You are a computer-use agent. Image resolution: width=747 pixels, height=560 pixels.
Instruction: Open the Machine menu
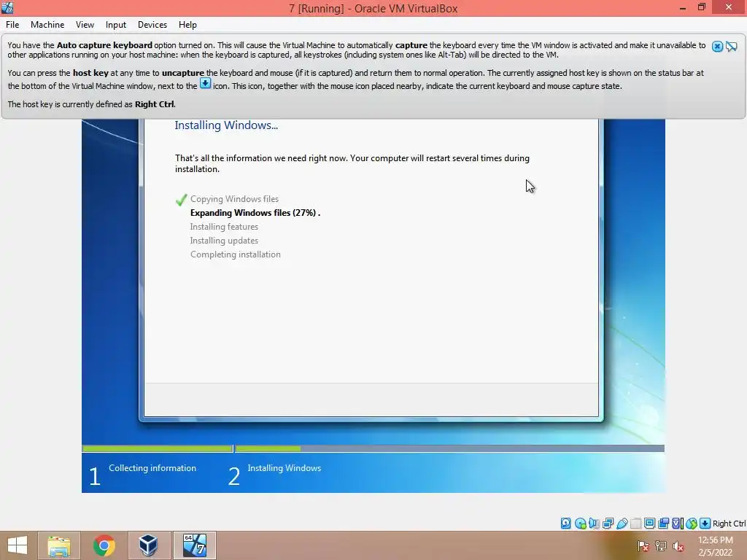pos(47,25)
